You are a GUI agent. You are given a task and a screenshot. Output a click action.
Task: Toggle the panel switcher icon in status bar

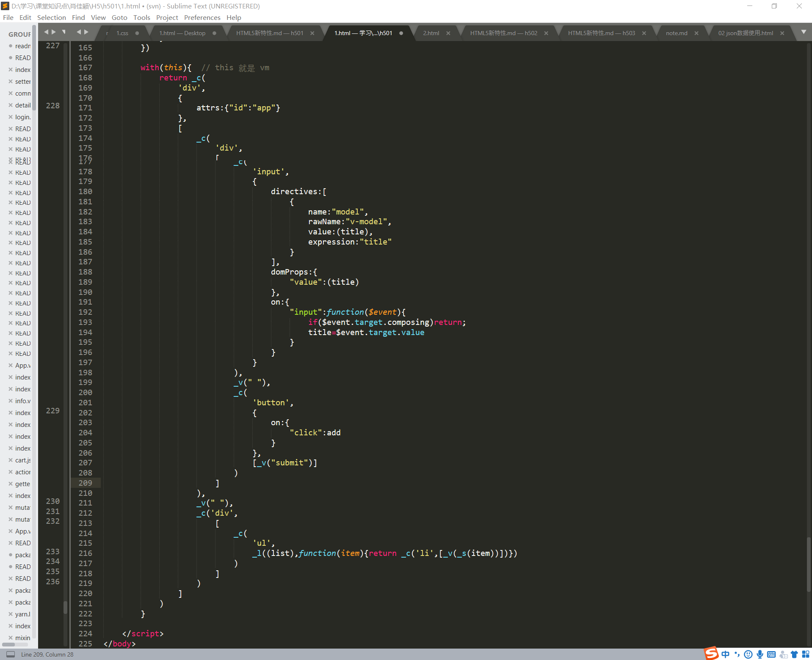(10, 654)
